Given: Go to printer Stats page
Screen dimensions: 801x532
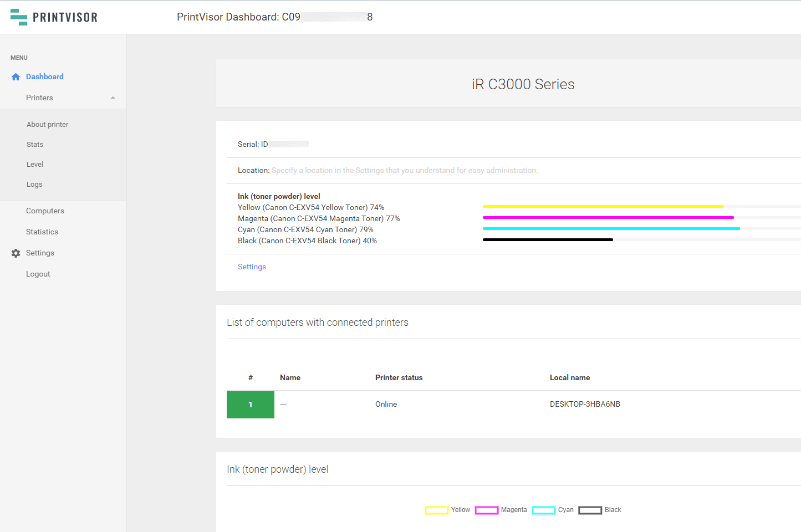Looking at the screenshot, I should tap(34, 145).
